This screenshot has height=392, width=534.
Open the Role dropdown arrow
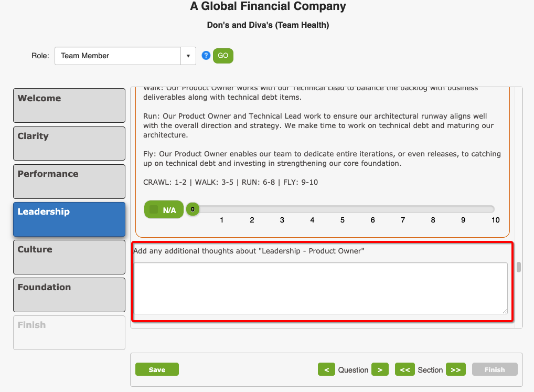point(188,56)
